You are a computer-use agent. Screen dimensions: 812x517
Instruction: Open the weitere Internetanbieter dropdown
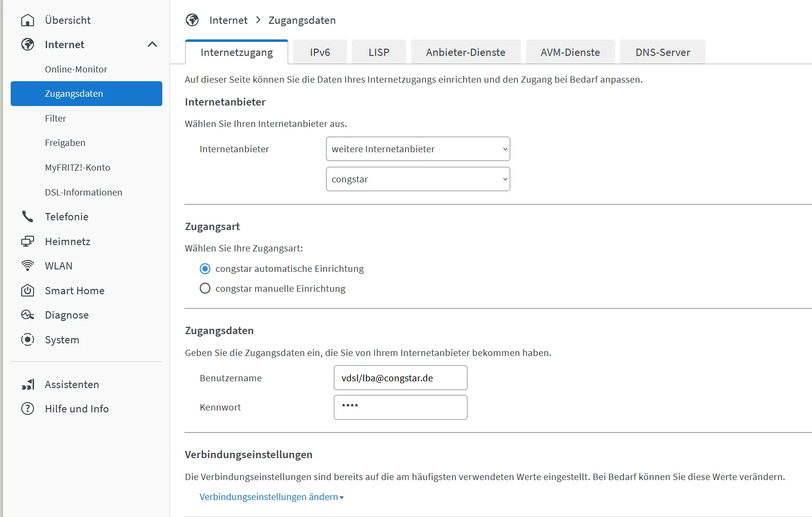pyautogui.click(x=417, y=149)
